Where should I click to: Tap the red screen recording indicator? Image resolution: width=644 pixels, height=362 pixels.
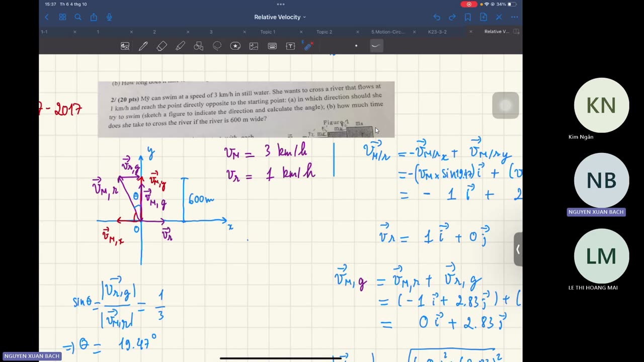469,4
